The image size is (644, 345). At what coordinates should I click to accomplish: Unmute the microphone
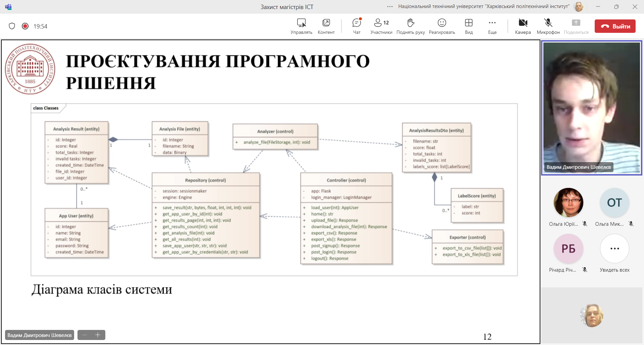(x=548, y=26)
